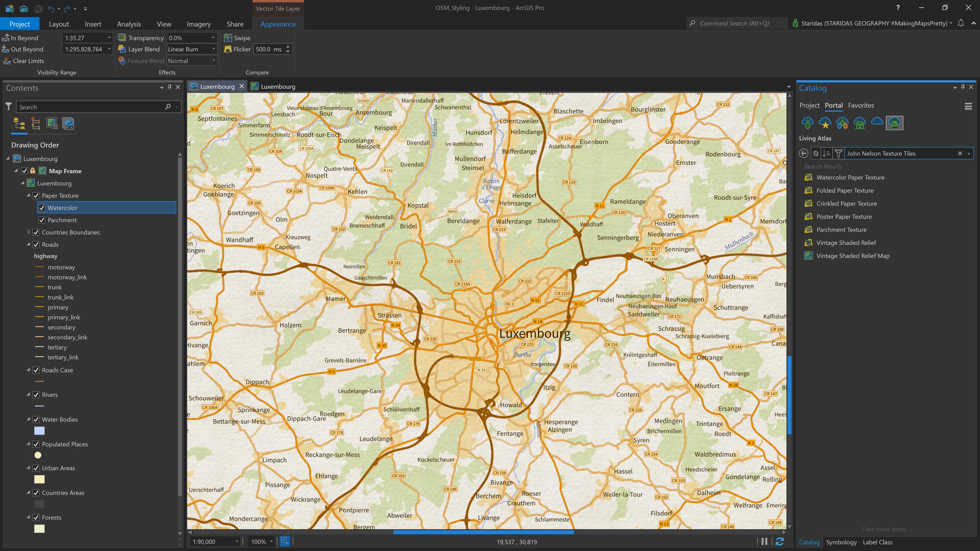The image size is (980, 551).
Task: Open notifications bell icon
Action: click(961, 23)
